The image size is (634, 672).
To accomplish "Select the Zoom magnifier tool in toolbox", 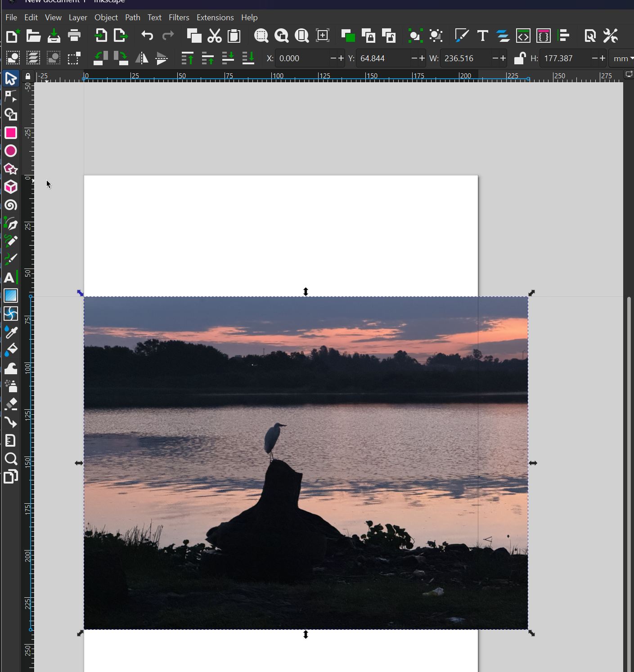I will (11, 459).
